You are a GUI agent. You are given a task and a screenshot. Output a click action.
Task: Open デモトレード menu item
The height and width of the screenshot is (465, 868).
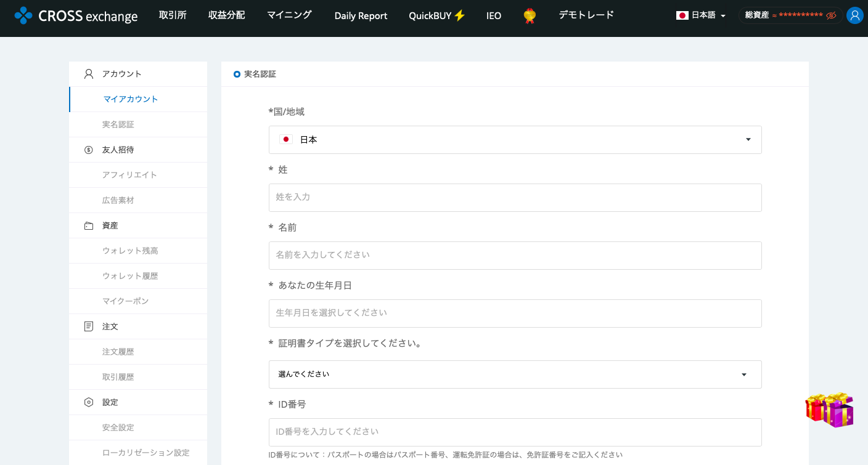point(586,15)
